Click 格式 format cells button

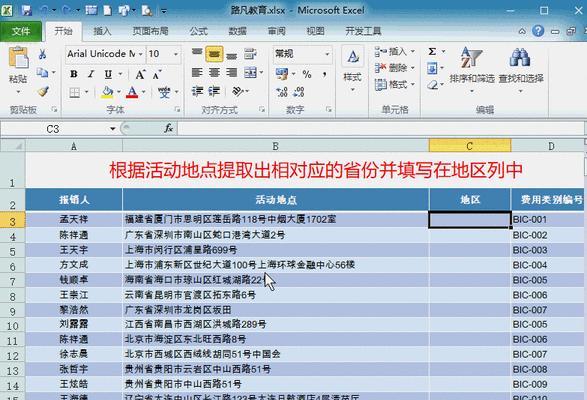395,85
